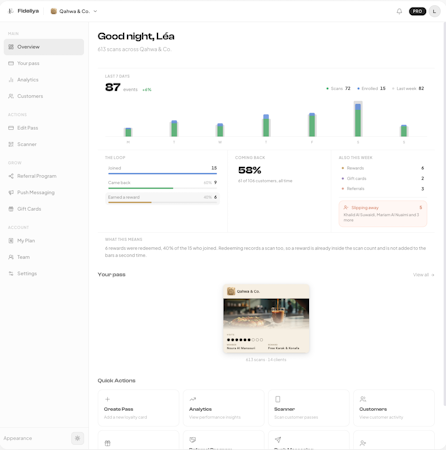Click the PRO plan badge

click(x=417, y=11)
